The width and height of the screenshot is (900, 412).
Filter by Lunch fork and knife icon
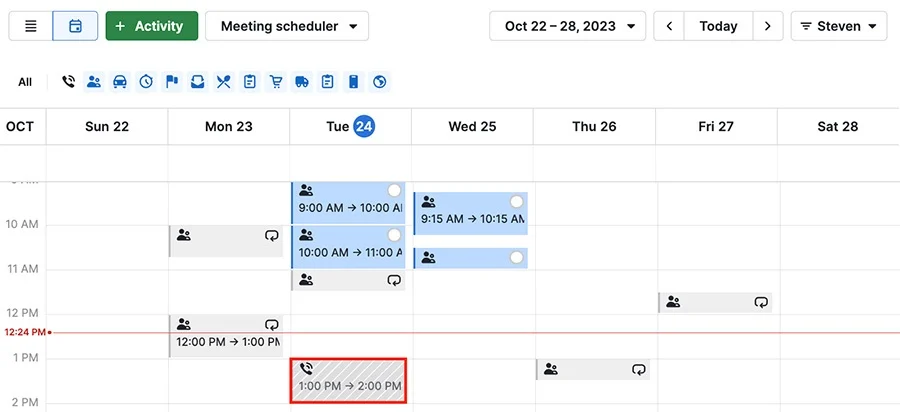223,82
